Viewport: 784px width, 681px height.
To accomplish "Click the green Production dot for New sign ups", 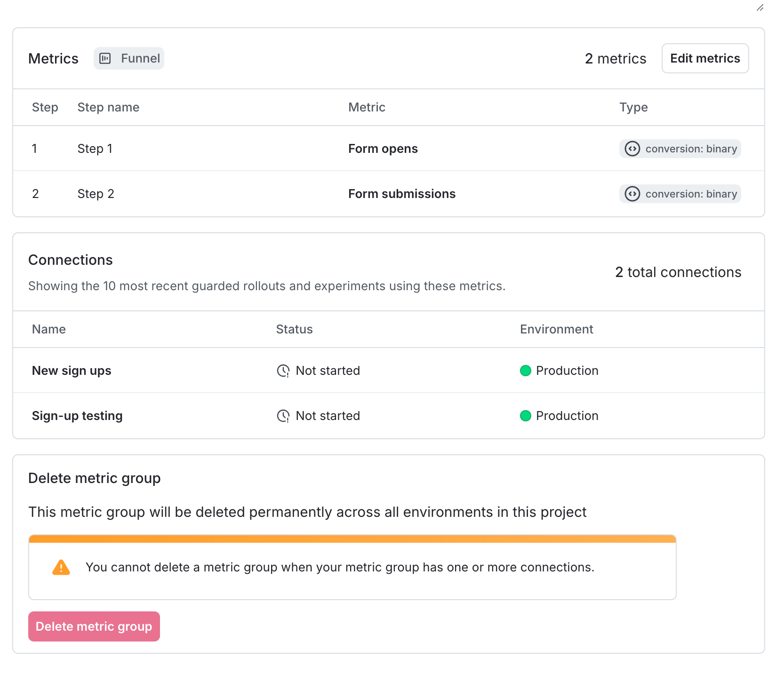I will coord(526,371).
